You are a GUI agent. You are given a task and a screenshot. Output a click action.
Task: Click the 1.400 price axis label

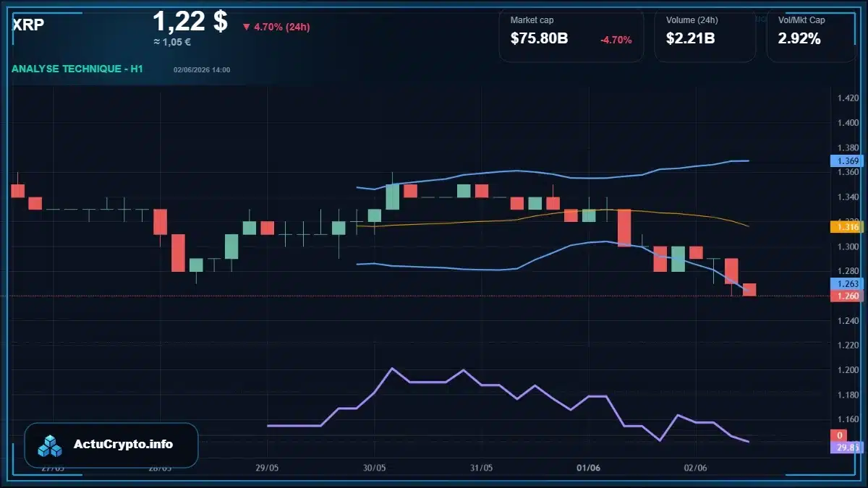848,123
